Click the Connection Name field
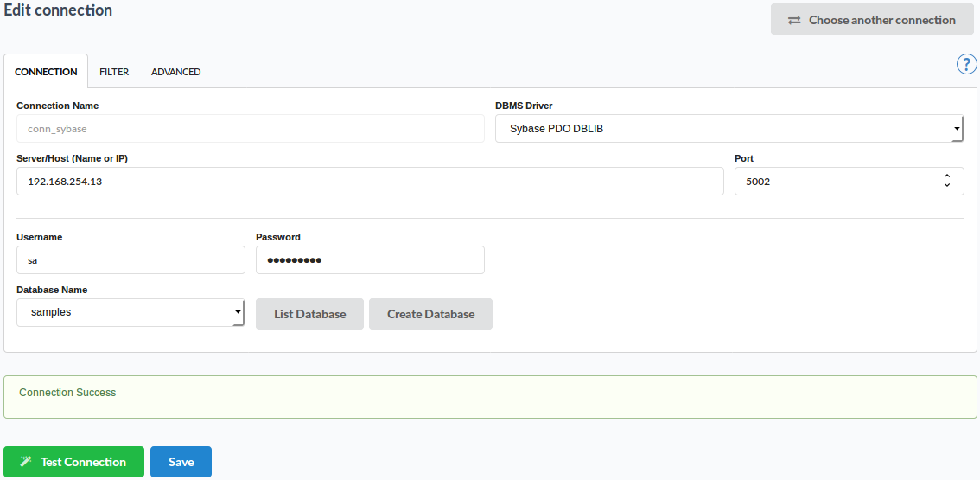 tap(250, 129)
